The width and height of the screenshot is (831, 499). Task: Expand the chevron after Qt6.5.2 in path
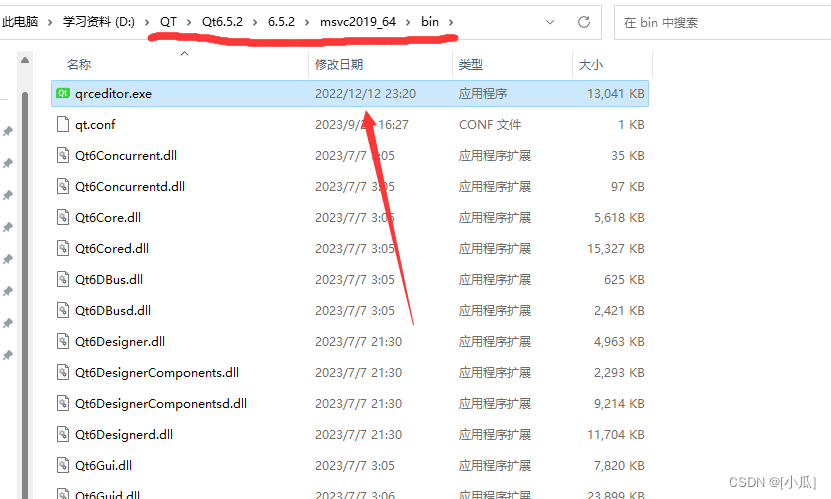tap(255, 22)
